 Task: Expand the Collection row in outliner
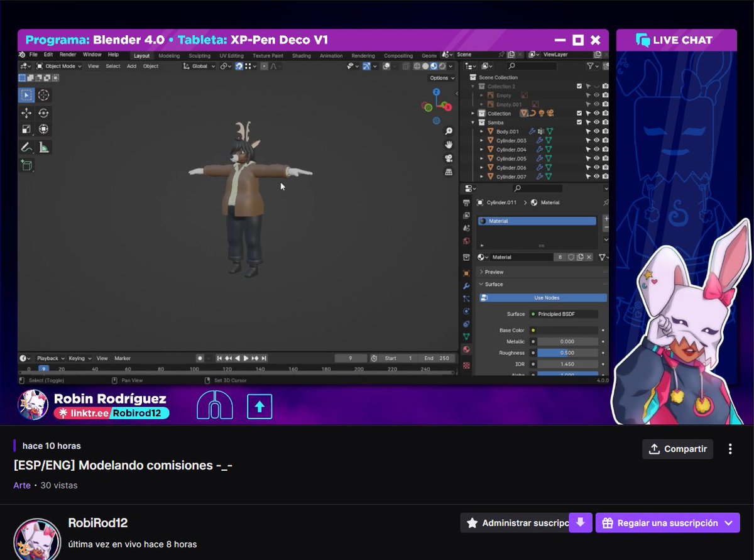click(473, 114)
